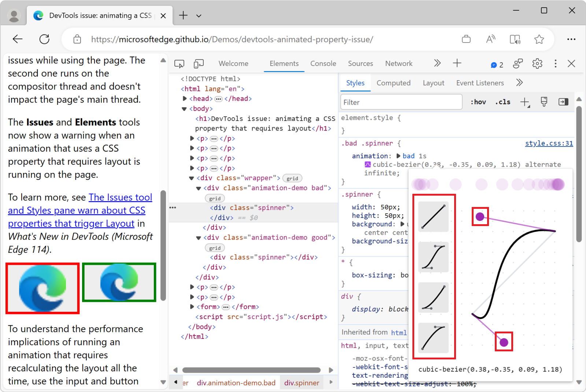Collapse the body element node
The width and height of the screenshot is (586, 392).
184,109
